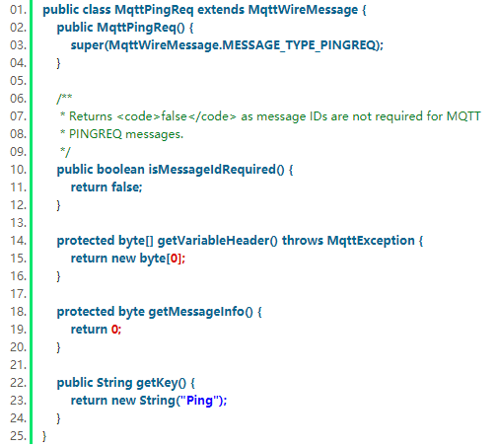
Task: Click line number 25.
Action: [18, 436]
